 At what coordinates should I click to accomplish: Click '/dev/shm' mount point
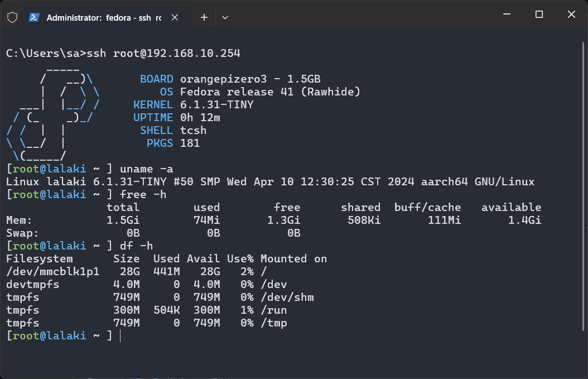(x=287, y=297)
